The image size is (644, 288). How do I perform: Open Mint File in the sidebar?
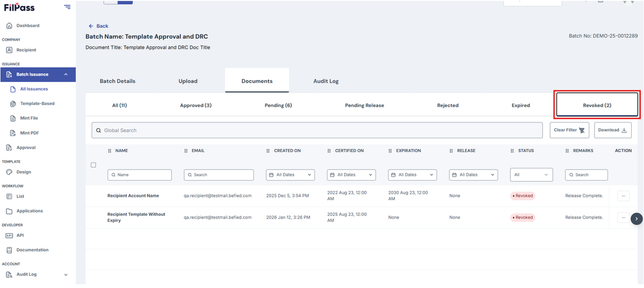point(29,118)
